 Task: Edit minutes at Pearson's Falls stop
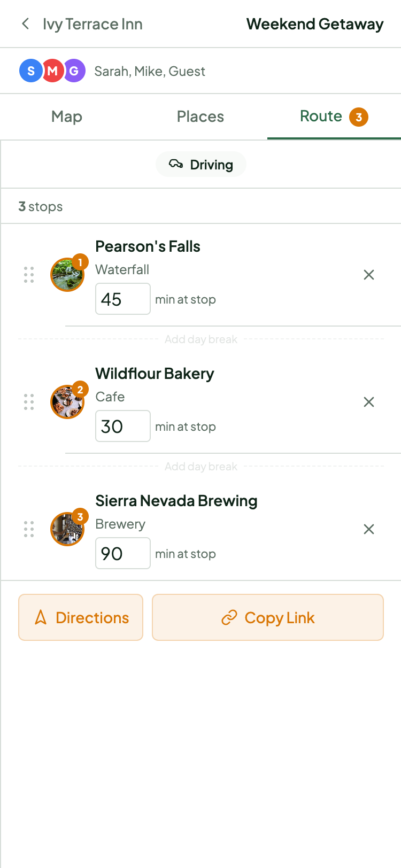tap(122, 299)
